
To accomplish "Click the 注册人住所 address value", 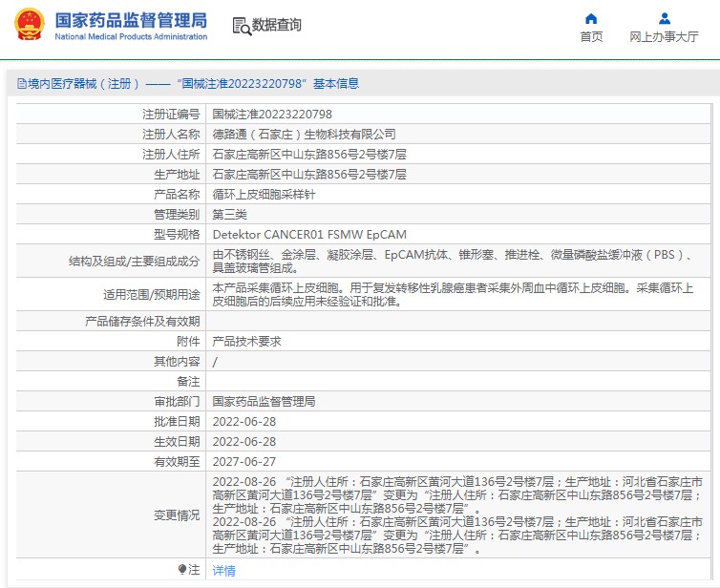I will point(309,155).
